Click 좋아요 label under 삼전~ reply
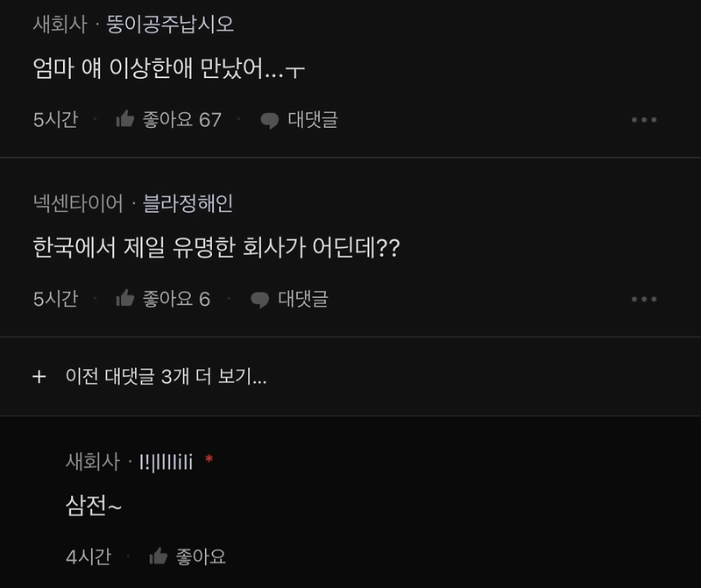Screen dimensions: 701x588 (x=201, y=556)
